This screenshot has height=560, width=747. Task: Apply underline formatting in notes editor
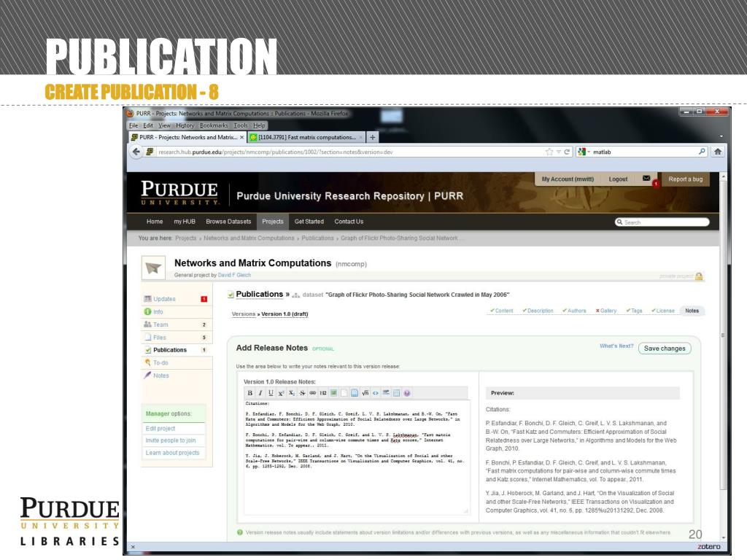pos(271,393)
